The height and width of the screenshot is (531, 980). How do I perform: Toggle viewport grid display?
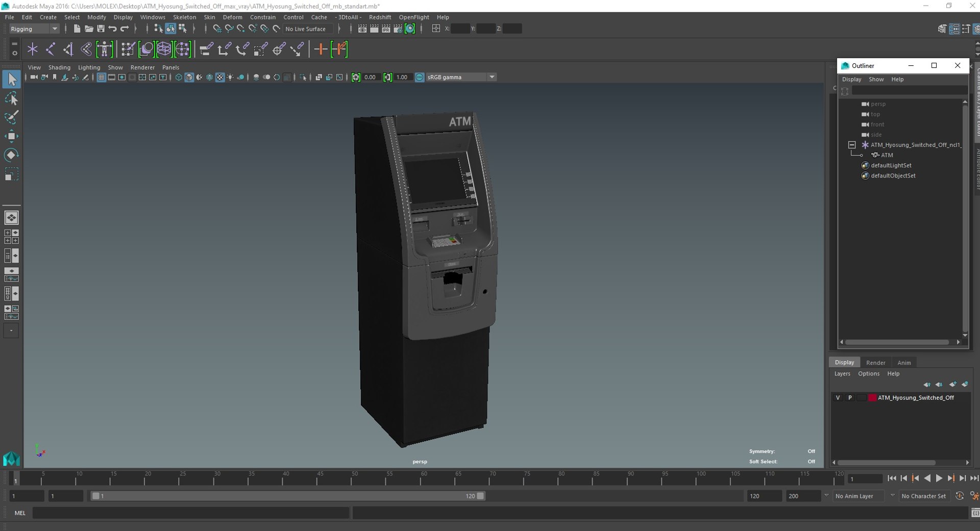pyautogui.click(x=101, y=78)
